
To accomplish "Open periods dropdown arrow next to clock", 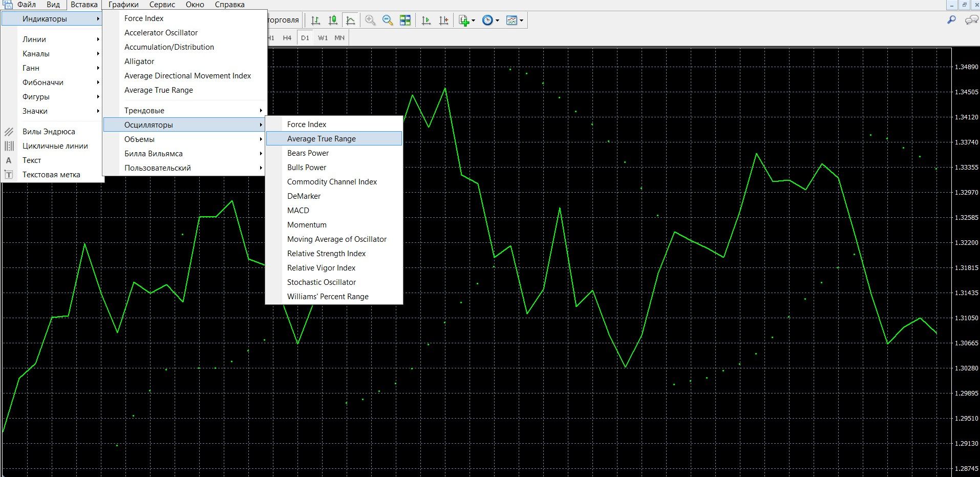I will pos(497,20).
